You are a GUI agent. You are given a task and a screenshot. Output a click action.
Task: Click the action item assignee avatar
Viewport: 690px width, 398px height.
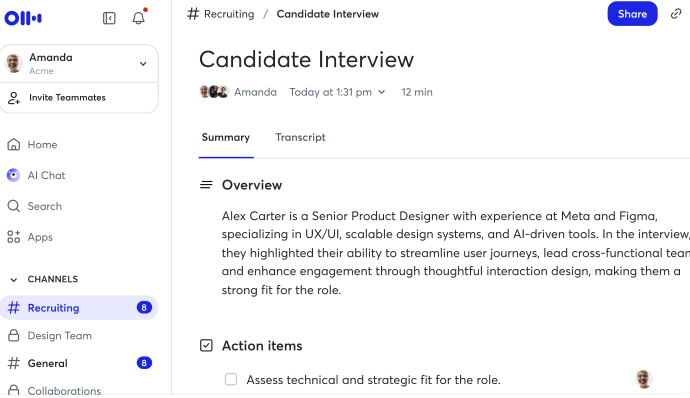pos(643,379)
